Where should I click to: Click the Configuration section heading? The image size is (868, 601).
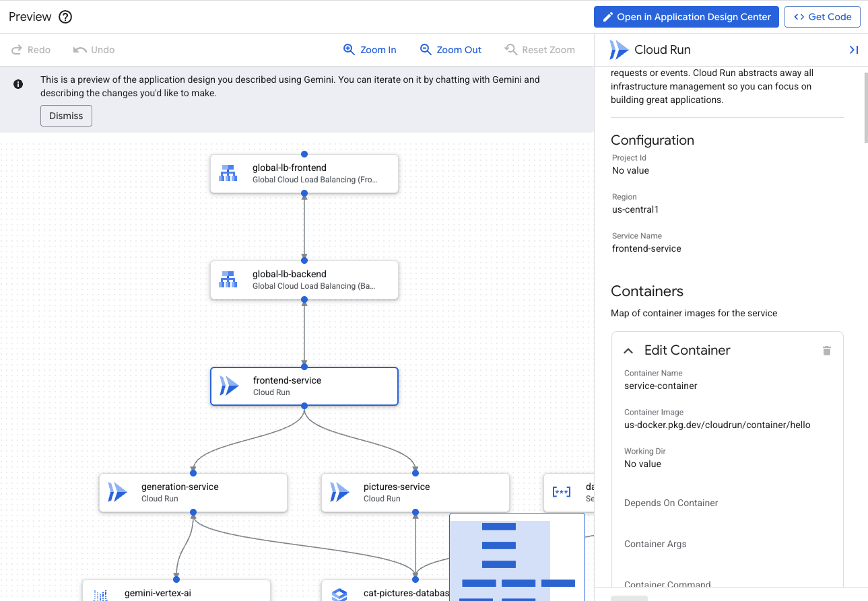[x=653, y=140]
